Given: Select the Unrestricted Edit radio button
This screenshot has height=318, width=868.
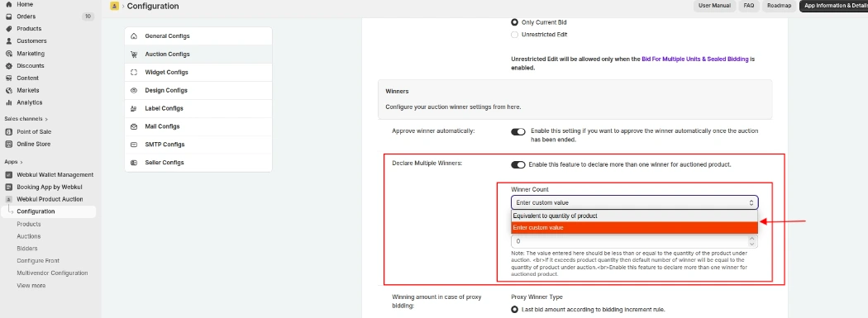Looking at the screenshot, I should coord(515,35).
